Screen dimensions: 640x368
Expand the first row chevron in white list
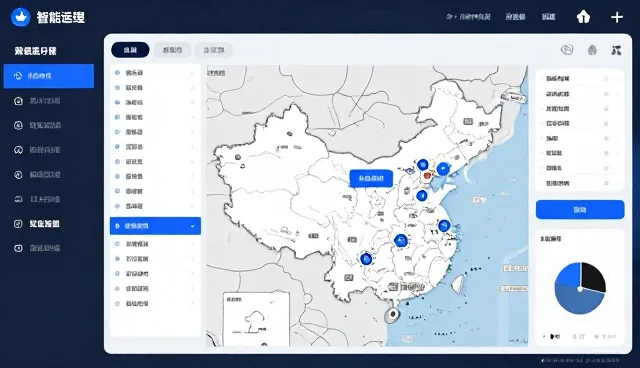click(x=192, y=73)
